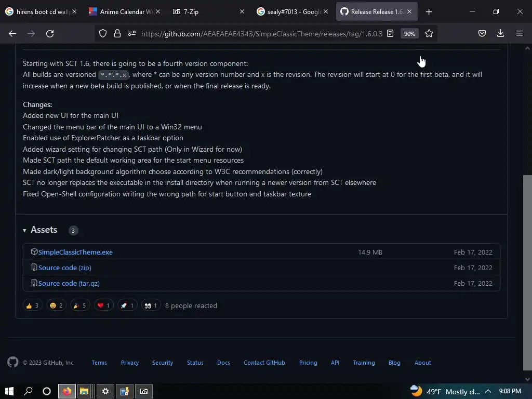The width and height of the screenshot is (532, 399).
Task: Save page to Pocket
Action: pos(482,33)
